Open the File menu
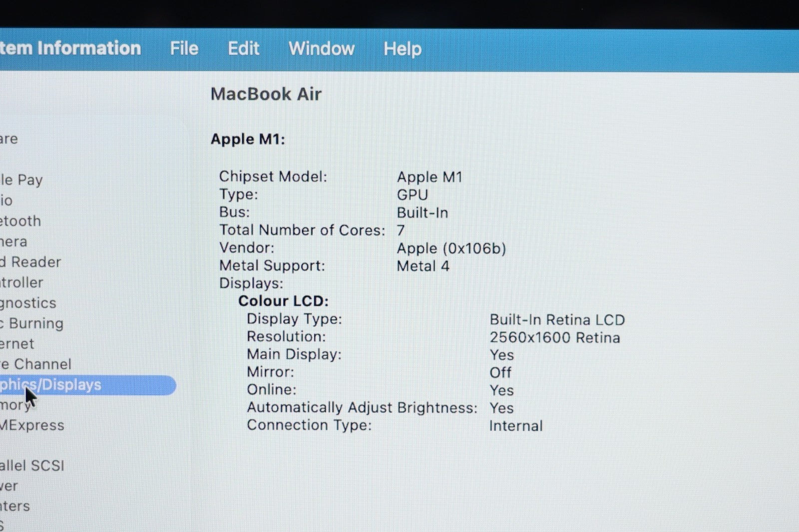The width and height of the screenshot is (799, 532). click(x=184, y=48)
